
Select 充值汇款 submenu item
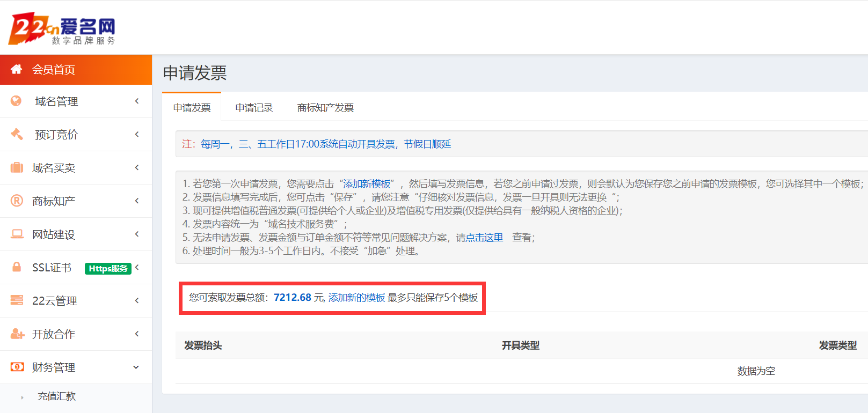tap(56, 396)
